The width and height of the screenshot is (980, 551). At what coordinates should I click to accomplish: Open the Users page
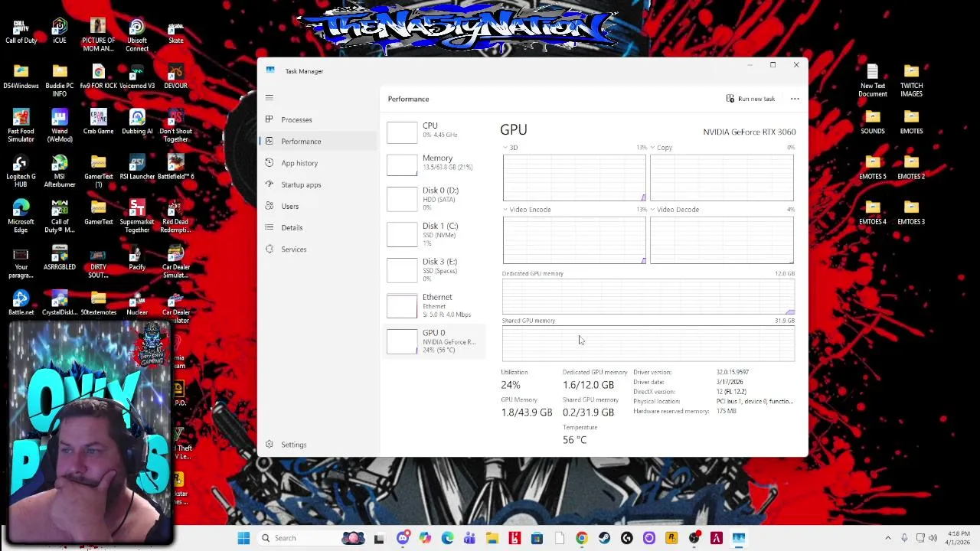click(x=317, y=206)
